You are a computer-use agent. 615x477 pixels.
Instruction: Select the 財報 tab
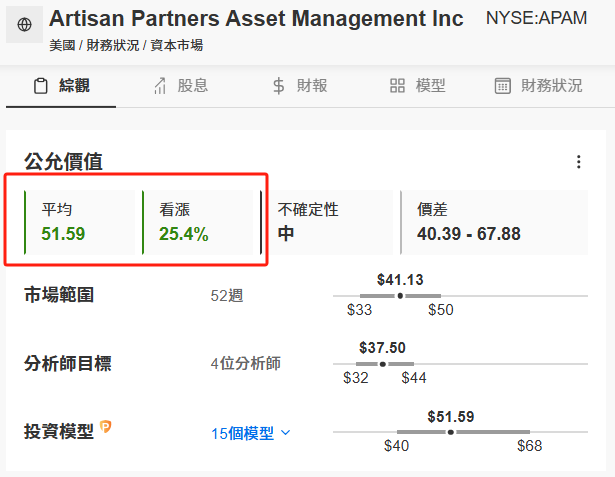(x=300, y=86)
